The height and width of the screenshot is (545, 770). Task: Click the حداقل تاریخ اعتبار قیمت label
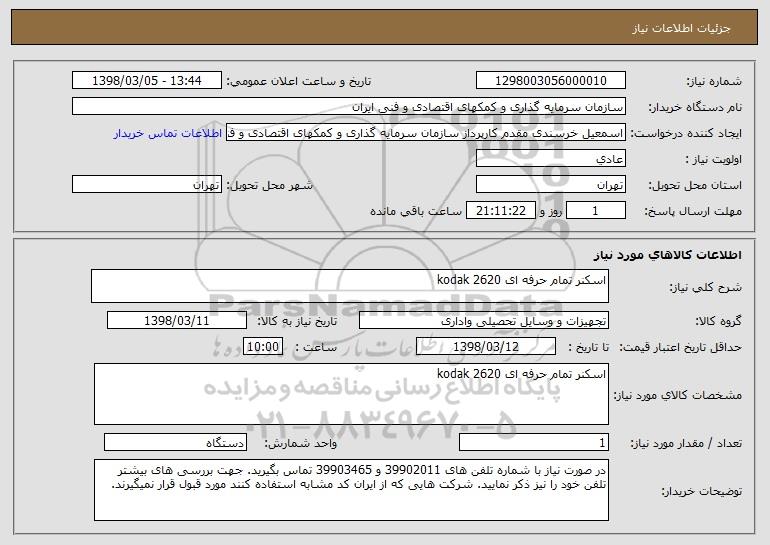[680, 348]
